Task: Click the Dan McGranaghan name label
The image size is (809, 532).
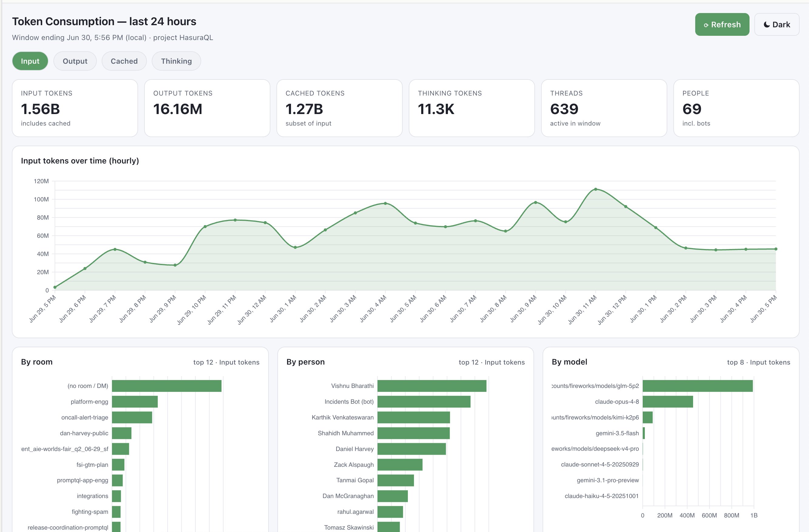Action: click(348, 496)
